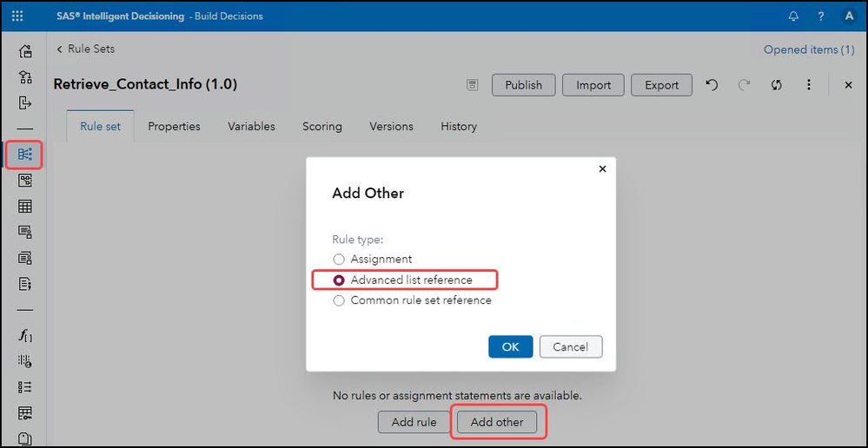Open the help question mark menu
868x448 pixels.
click(821, 16)
